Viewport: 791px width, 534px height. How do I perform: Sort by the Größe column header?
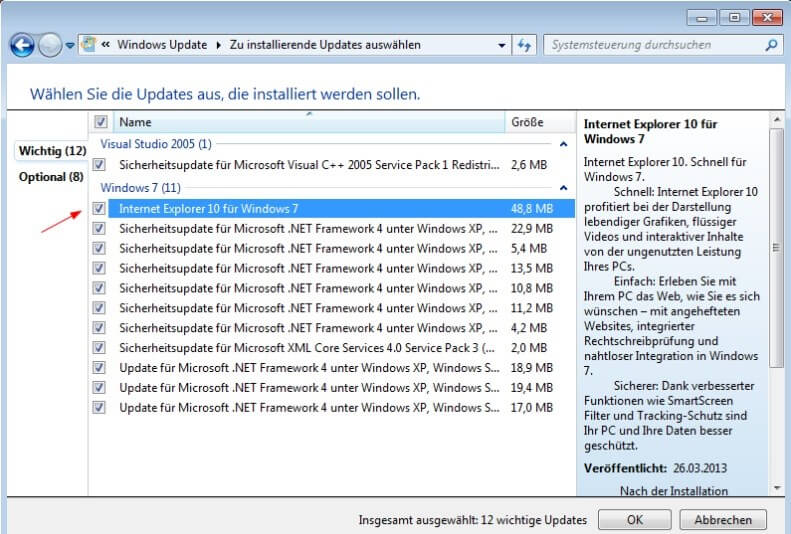pos(540,122)
